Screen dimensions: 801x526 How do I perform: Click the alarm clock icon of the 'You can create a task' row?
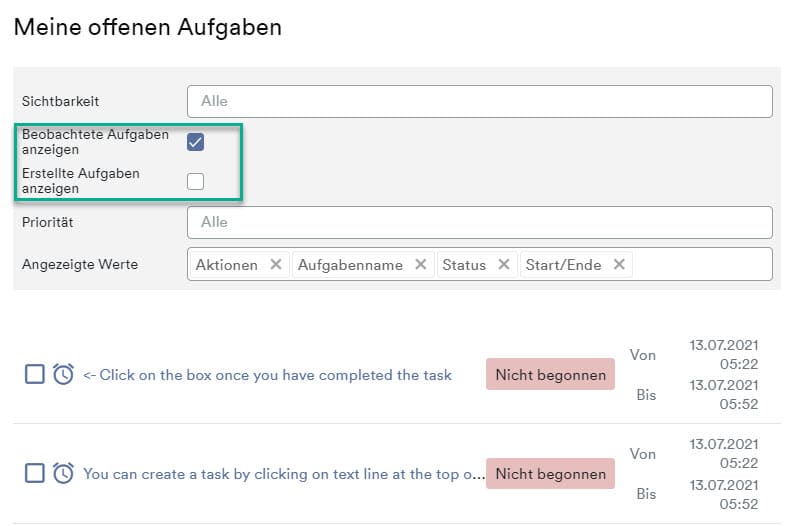63,473
